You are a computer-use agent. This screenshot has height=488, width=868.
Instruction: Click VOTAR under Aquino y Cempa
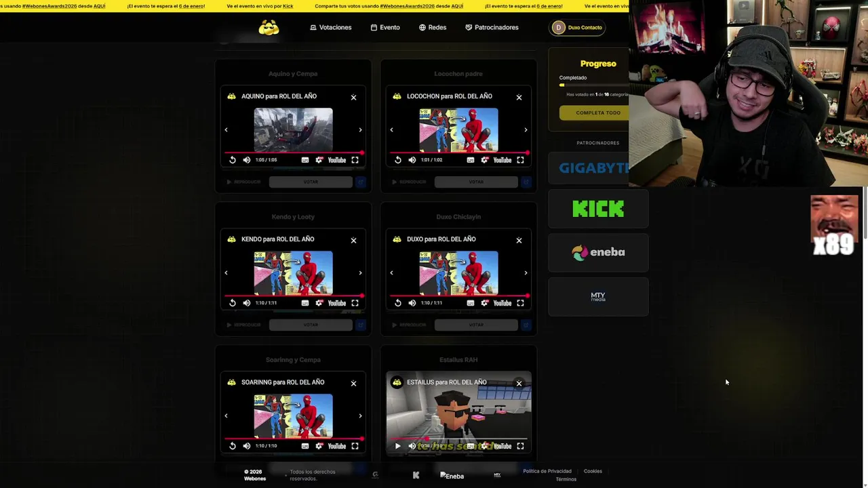coord(311,182)
